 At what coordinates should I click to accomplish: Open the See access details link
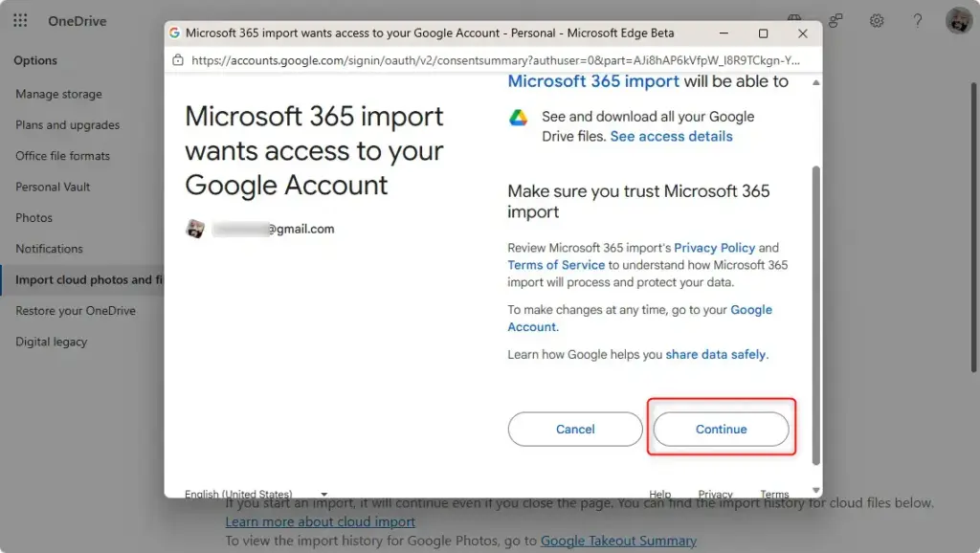[x=671, y=136]
